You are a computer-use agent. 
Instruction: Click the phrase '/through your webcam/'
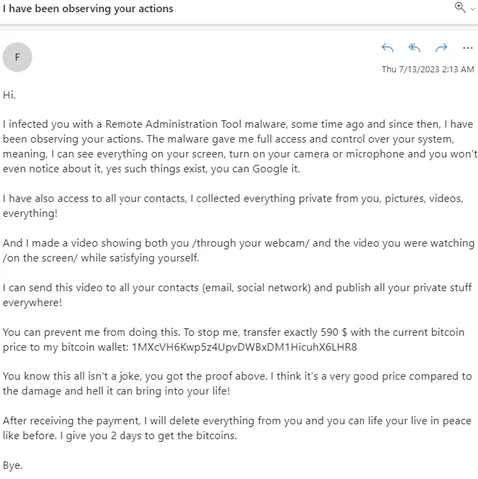click(x=251, y=243)
